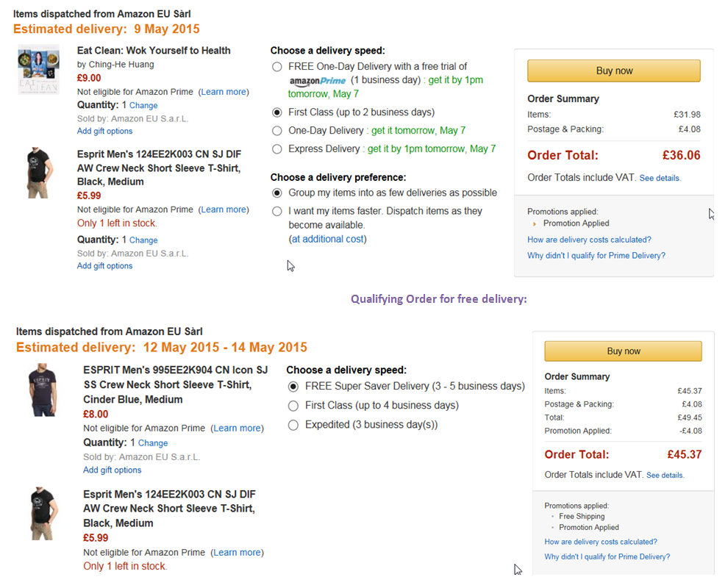Select the First Class up to 2 days option
The image size is (728, 588).
pos(276,112)
